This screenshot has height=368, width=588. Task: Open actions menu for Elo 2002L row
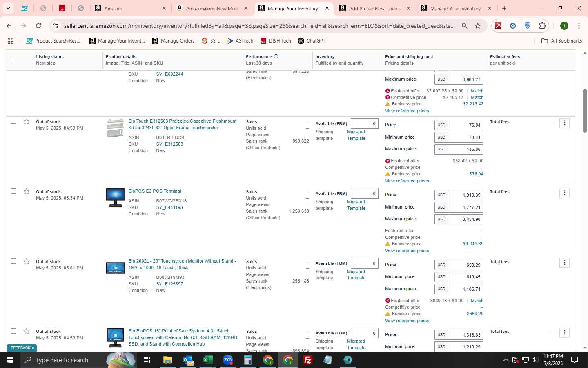(x=564, y=263)
